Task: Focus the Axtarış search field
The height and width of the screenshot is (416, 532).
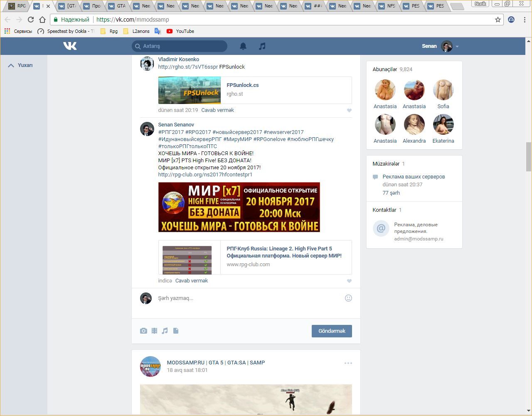Action: click(x=180, y=46)
